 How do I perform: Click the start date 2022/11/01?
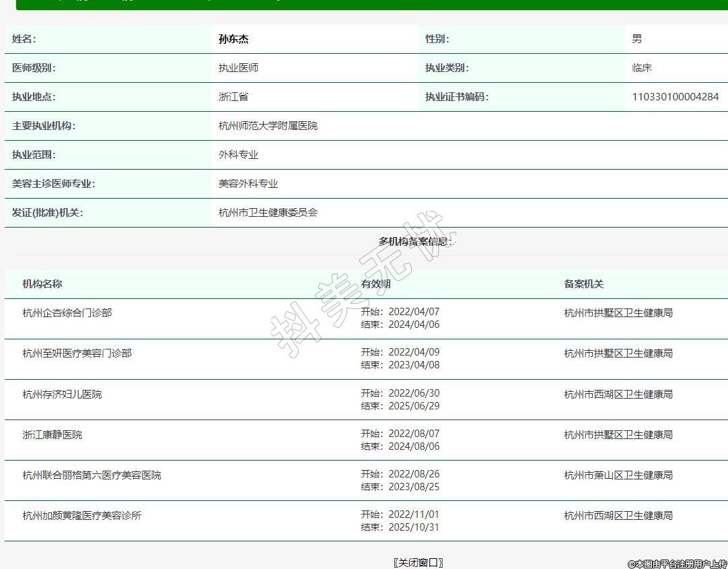(414, 514)
